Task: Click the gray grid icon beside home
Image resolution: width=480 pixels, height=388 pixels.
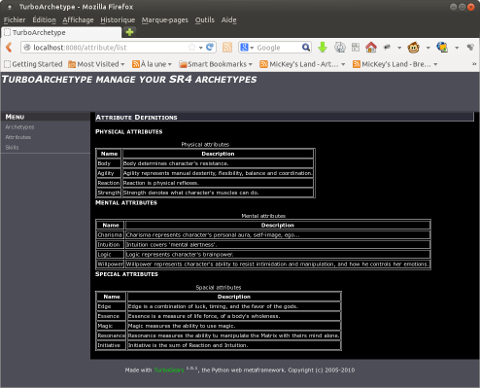Action: (x=356, y=47)
